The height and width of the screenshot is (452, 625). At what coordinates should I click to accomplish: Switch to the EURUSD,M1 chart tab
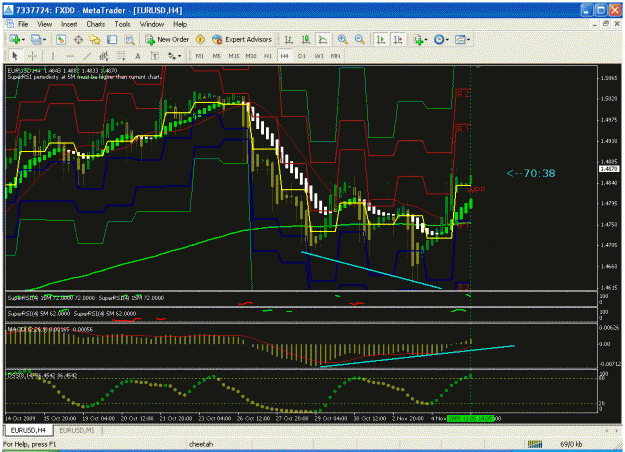[77, 430]
